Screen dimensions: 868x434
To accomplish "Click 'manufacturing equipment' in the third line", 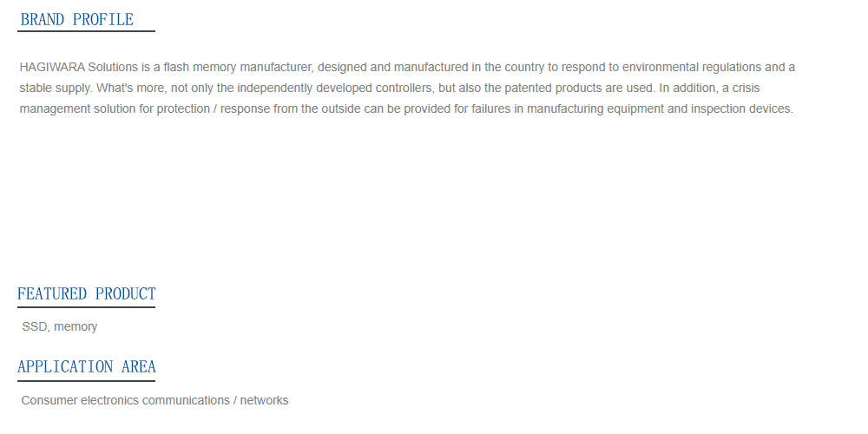I will click(x=593, y=109).
